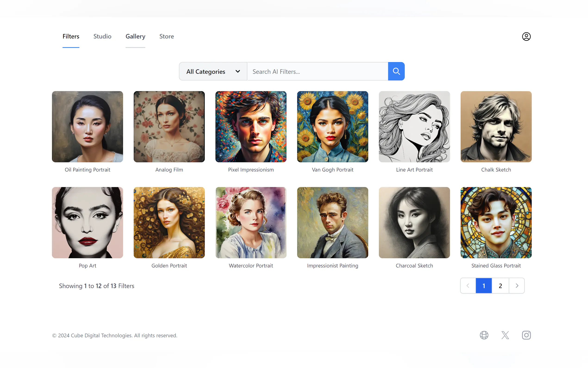Click the blue search magnifier button

coord(396,71)
